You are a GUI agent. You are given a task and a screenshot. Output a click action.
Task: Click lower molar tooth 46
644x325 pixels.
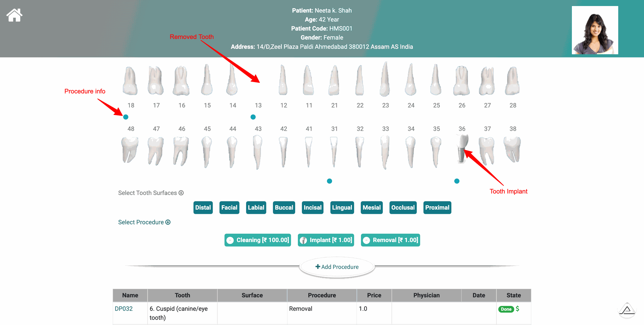pyautogui.click(x=181, y=151)
